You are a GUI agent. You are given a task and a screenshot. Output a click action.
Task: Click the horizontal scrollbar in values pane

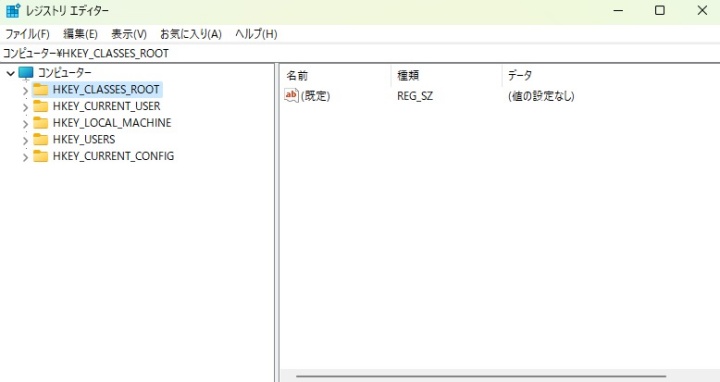pyautogui.click(x=480, y=376)
